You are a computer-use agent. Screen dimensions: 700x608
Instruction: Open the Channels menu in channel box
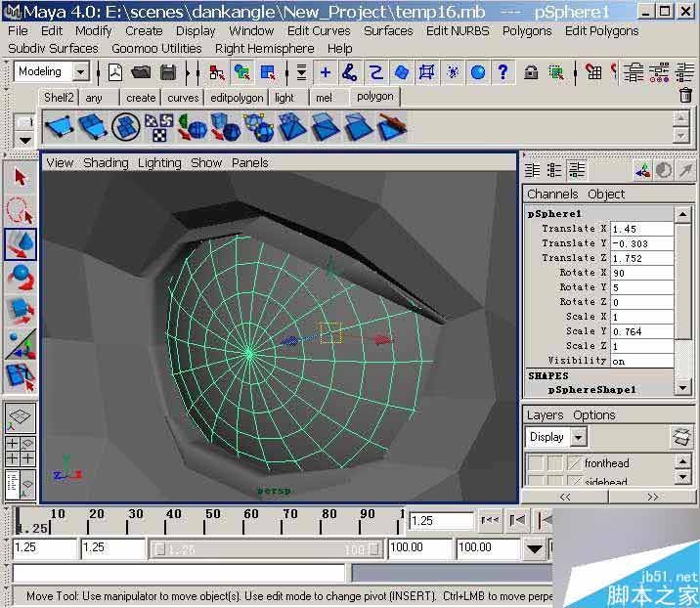552,195
